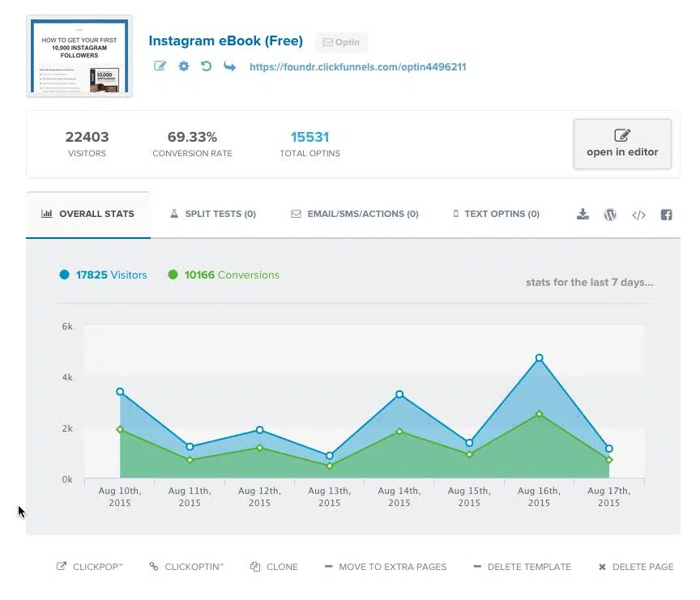Toggle the blue Visitors legend dot
This screenshot has width=700, height=600.
click(x=64, y=274)
